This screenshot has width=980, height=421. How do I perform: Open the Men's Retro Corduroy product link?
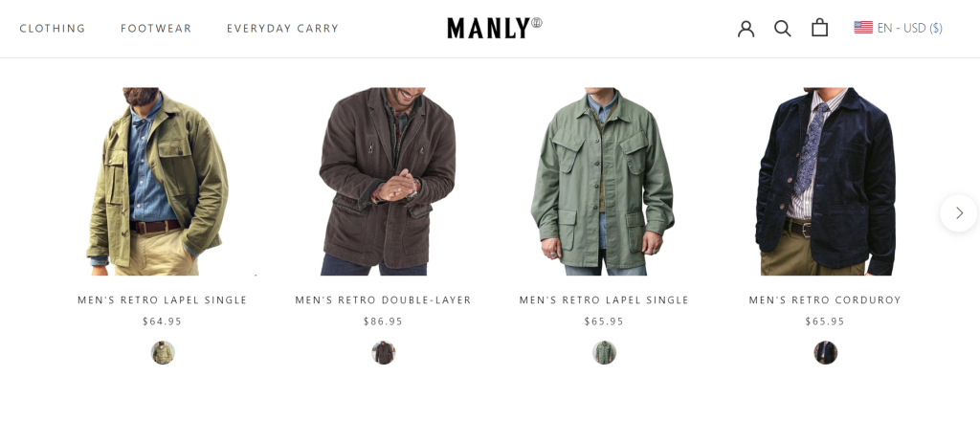click(825, 299)
